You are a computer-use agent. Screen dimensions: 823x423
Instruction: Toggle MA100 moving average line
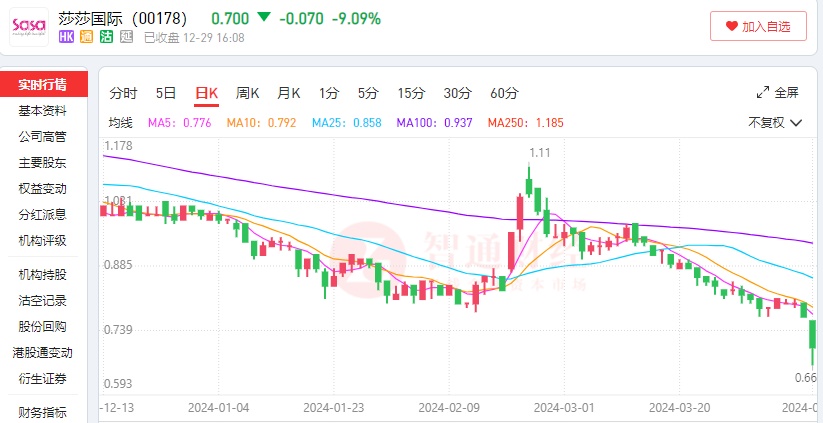click(x=435, y=123)
